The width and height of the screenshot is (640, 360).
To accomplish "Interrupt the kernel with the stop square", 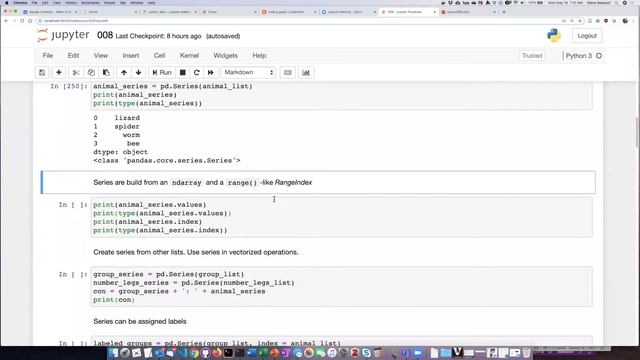I will tap(182, 73).
